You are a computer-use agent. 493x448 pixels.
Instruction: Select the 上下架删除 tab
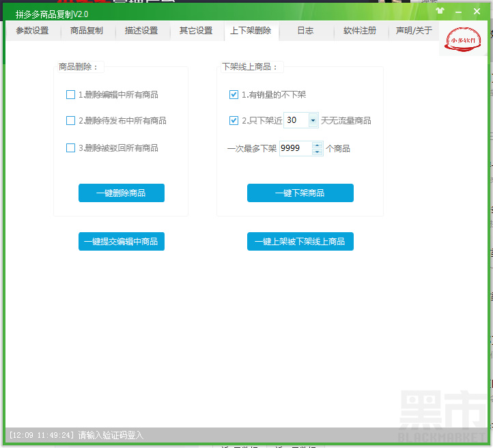[251, 31]
